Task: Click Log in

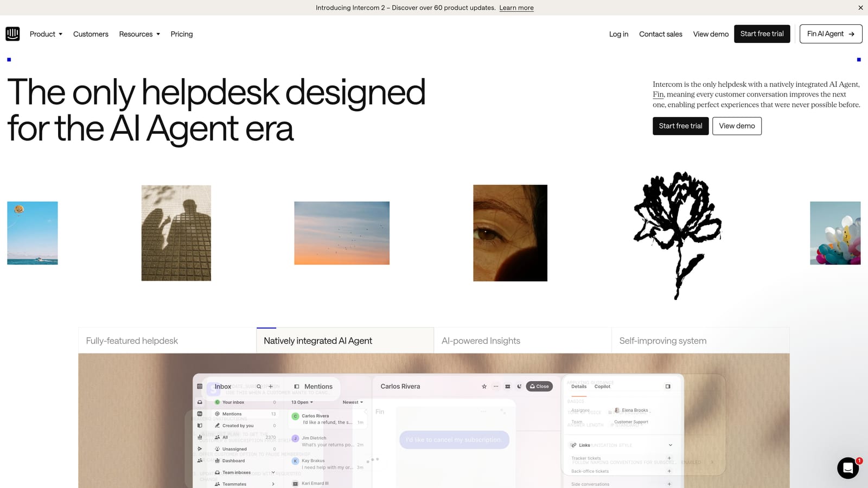Action: coord(618,34)
